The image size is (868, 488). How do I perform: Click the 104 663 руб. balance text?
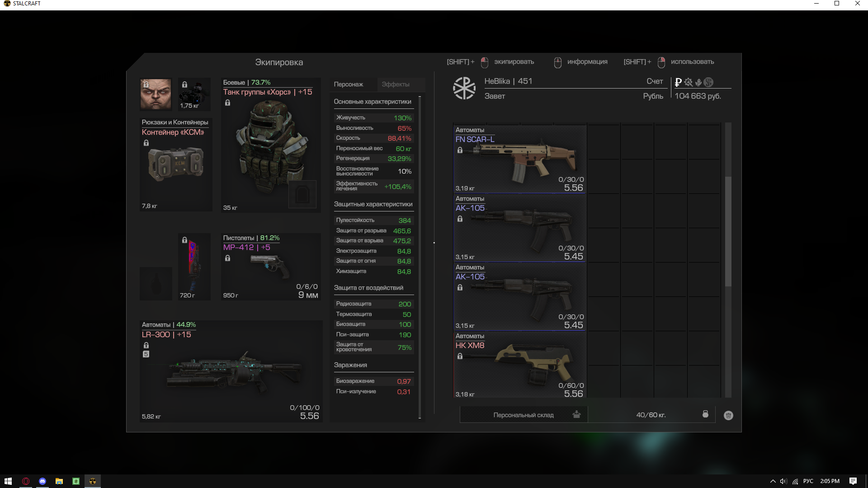click(x=698, y=96)
